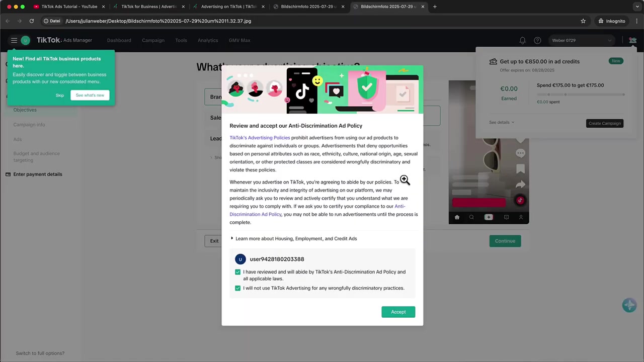
Task: Open the Campaign menu item
Action: pyautogui.click(x=153, y=40)
